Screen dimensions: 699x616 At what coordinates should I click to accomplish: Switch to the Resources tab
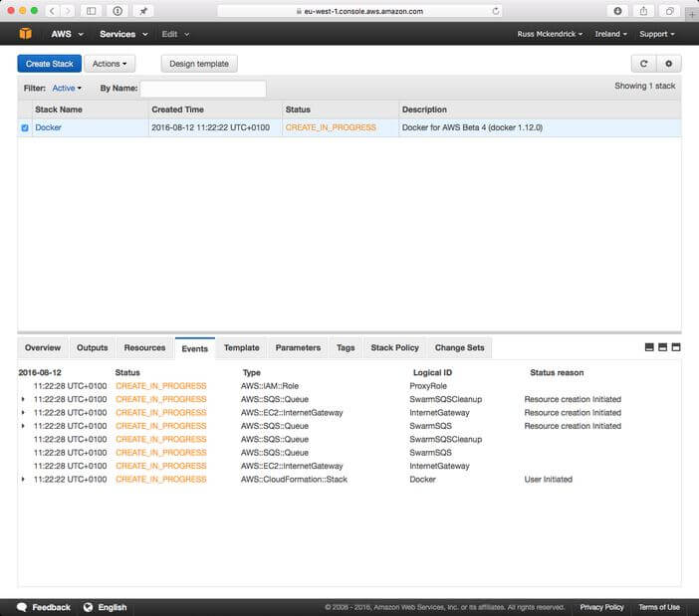pos(144,348)
